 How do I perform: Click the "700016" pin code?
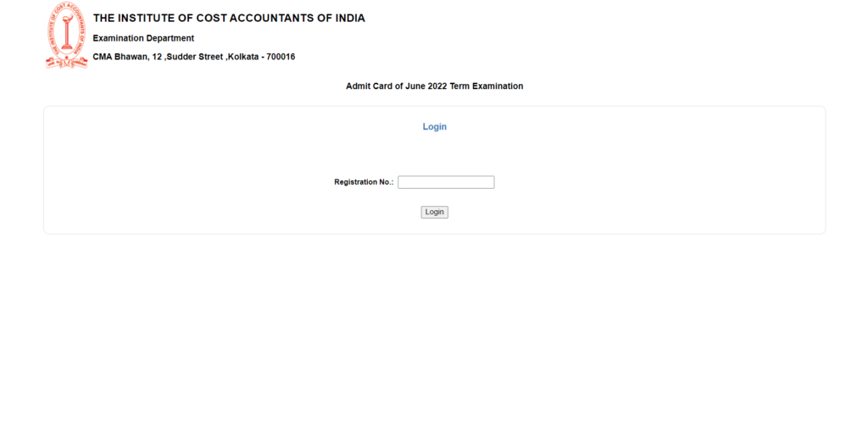pyautogui.click(x=281, y=57)
